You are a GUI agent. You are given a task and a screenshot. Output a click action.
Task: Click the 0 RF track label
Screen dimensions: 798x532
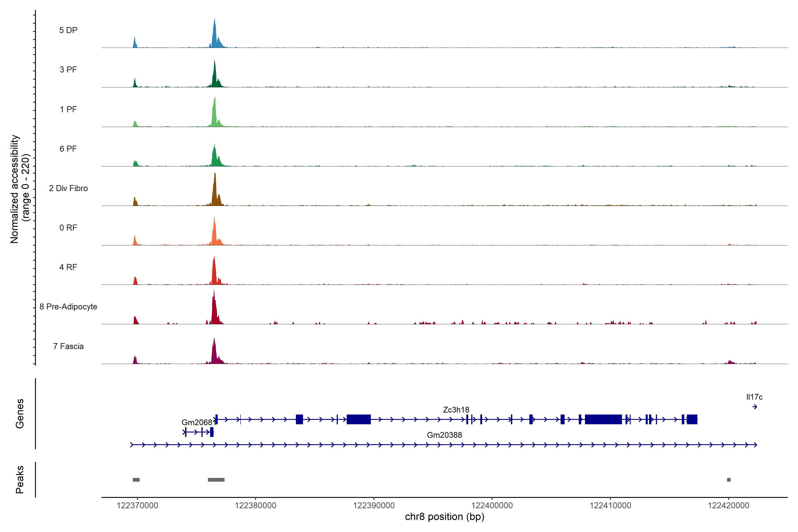[68, 228]
